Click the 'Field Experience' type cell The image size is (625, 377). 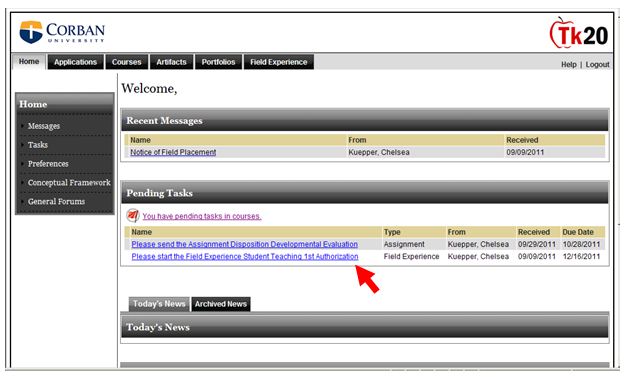pyautogui.click(x=411, y=256)
